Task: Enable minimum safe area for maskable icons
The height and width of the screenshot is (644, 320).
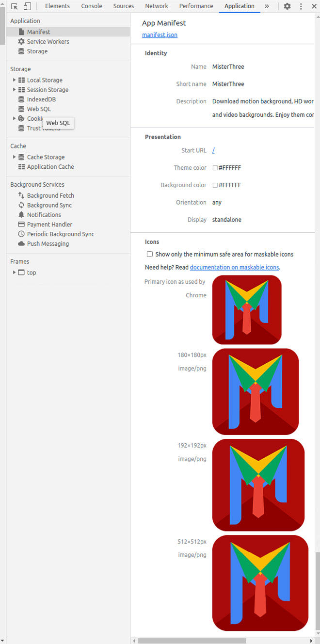Action: pos(150,254)
